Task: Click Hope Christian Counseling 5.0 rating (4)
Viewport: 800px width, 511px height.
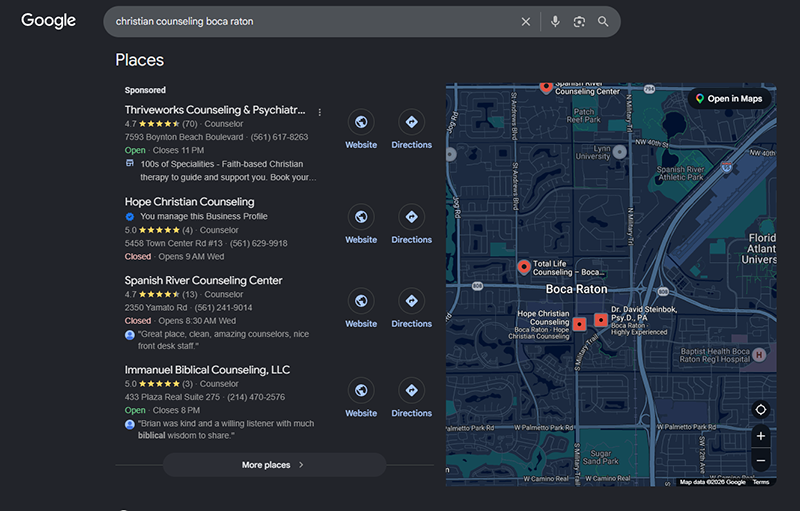Action: pos(158,230)
